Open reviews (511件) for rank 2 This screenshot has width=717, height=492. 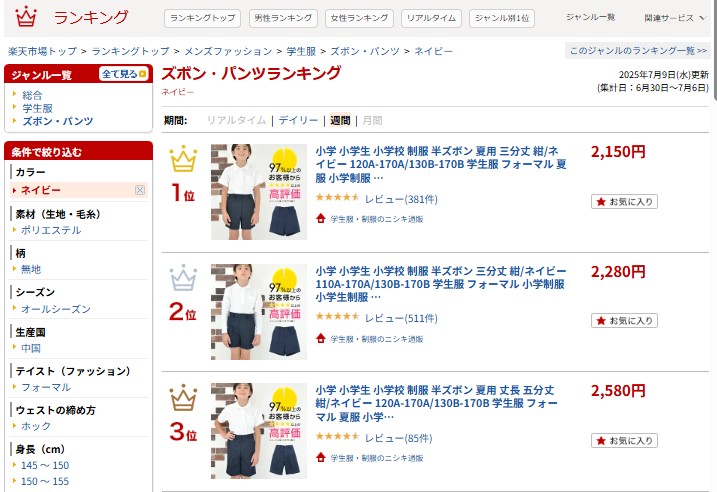401,318
